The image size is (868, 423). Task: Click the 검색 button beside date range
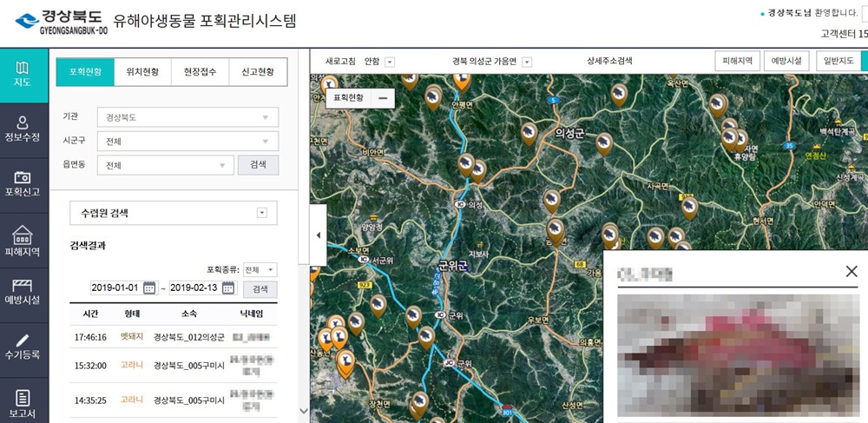260,289
